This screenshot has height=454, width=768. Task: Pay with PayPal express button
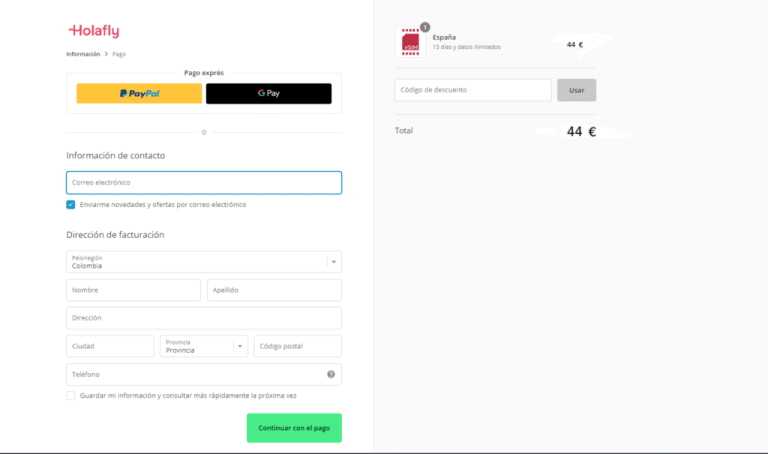tap(139, 93)
